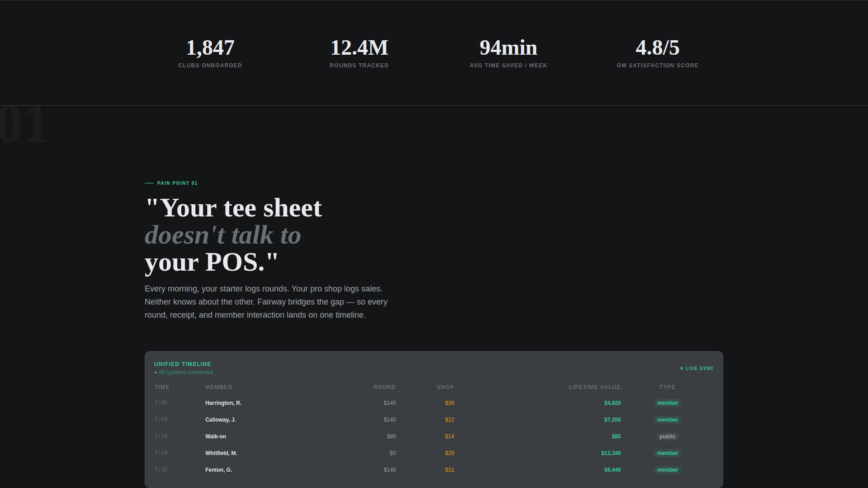868x488 pixels.
Task: Click the tee sheet headline quote
Action: [x=233, y=235]
